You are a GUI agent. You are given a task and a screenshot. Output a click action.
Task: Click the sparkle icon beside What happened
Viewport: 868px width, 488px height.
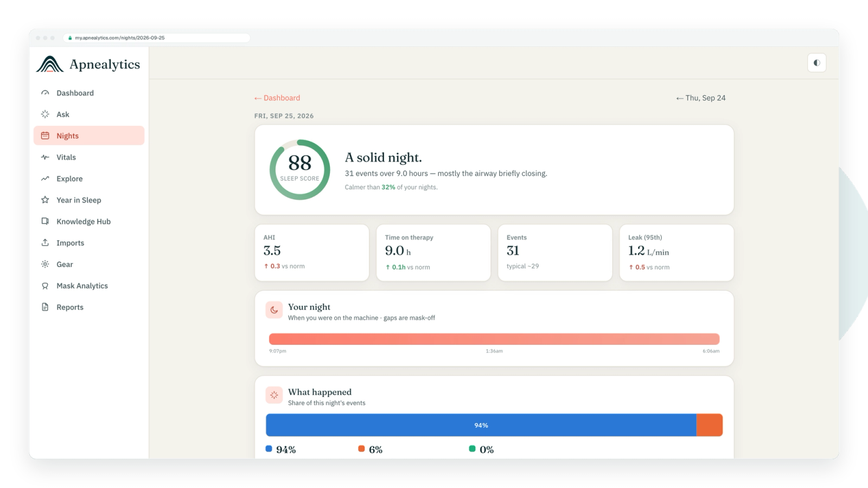tap(274, 395)
